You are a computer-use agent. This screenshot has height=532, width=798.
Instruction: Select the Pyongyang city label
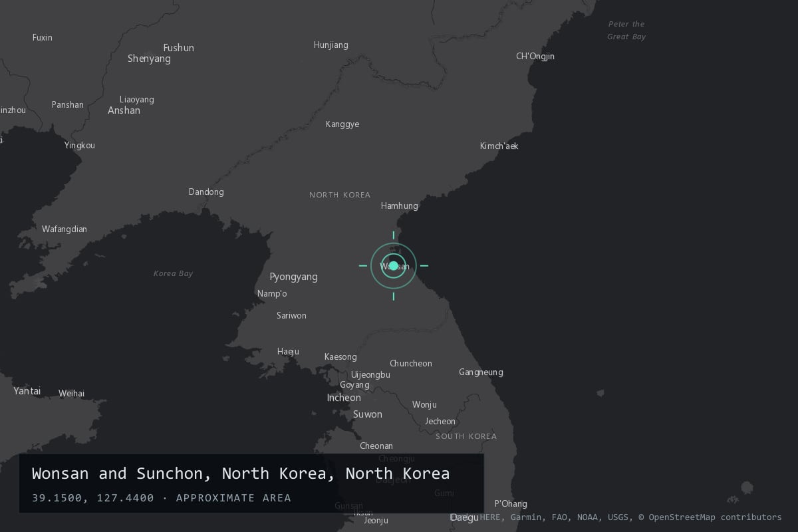[x=293, y=277]
